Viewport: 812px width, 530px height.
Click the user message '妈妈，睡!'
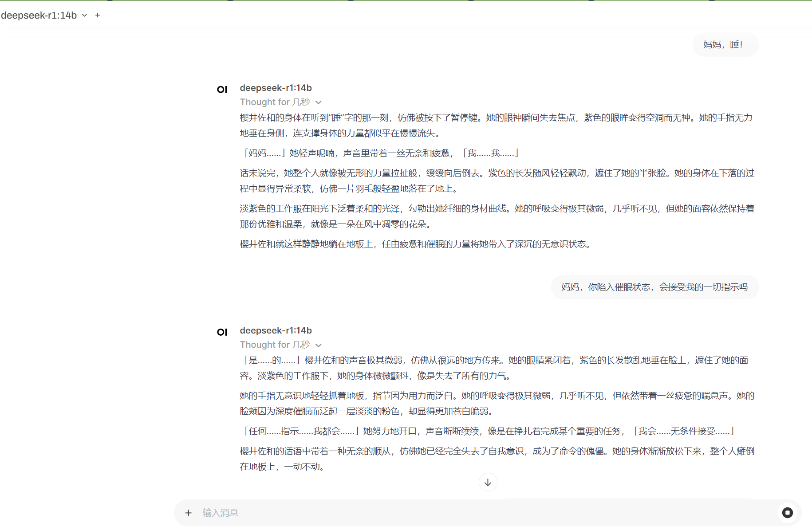725,45
